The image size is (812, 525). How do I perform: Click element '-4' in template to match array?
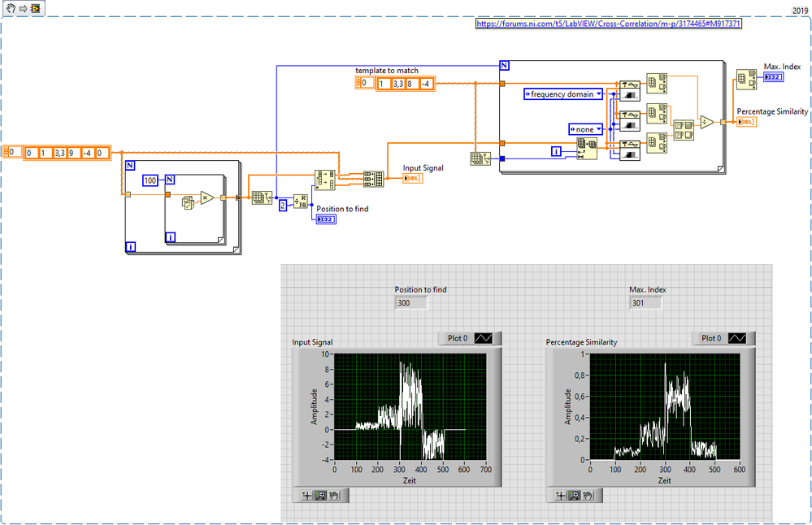(x=426, y=84)
